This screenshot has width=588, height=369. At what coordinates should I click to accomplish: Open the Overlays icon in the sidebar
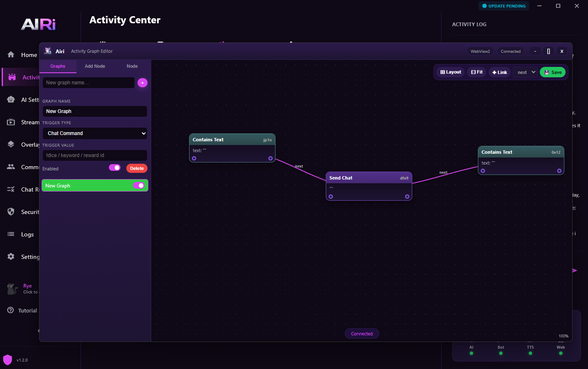point(11,144)
